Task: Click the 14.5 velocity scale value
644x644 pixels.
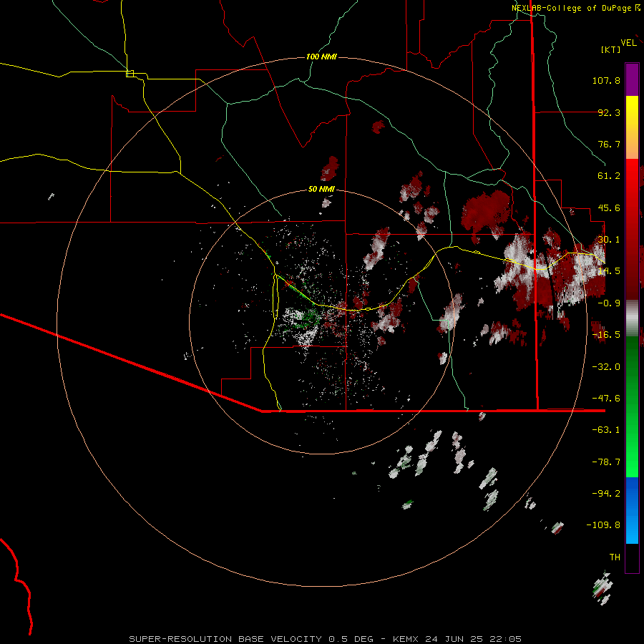Action: pos(609,271)
